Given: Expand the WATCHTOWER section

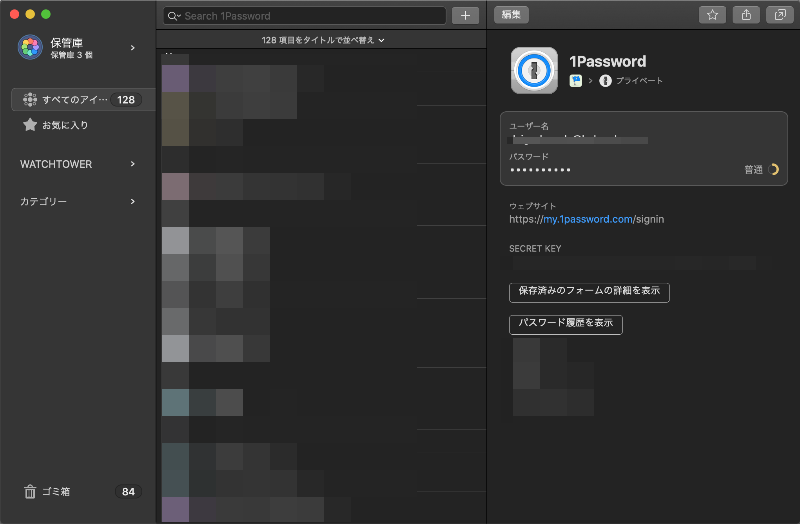Looking at the screenshot, I should (x=133, y=164).
